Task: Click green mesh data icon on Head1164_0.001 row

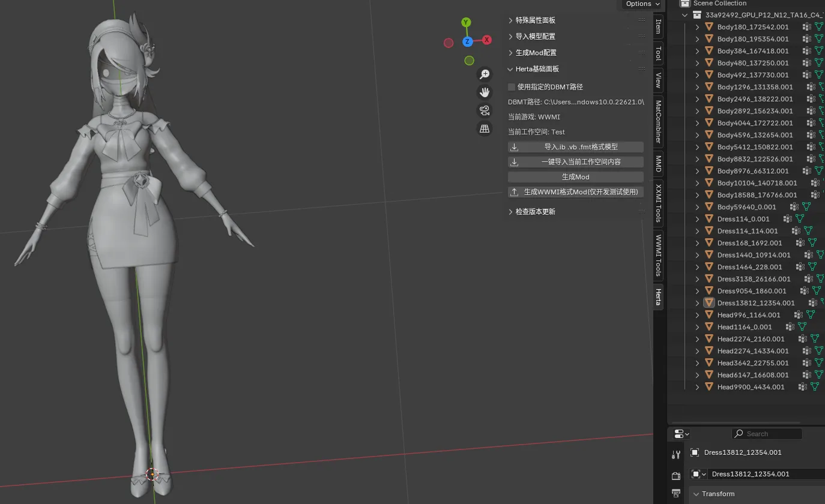Action: [x=803, y=327]
